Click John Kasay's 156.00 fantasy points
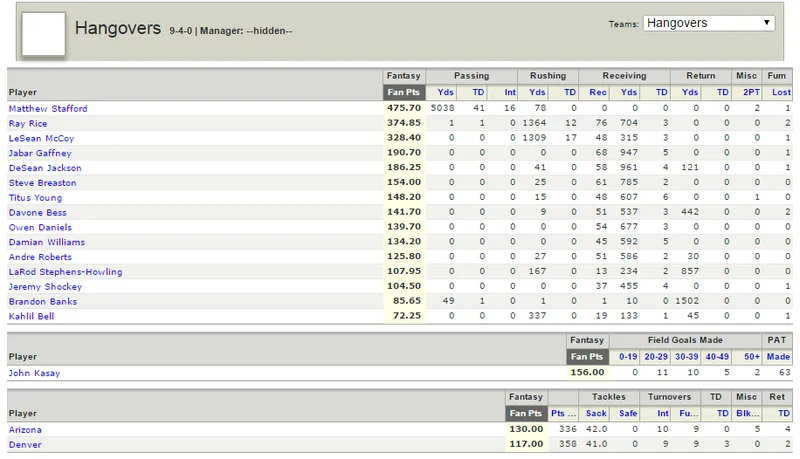 [587, 372]
